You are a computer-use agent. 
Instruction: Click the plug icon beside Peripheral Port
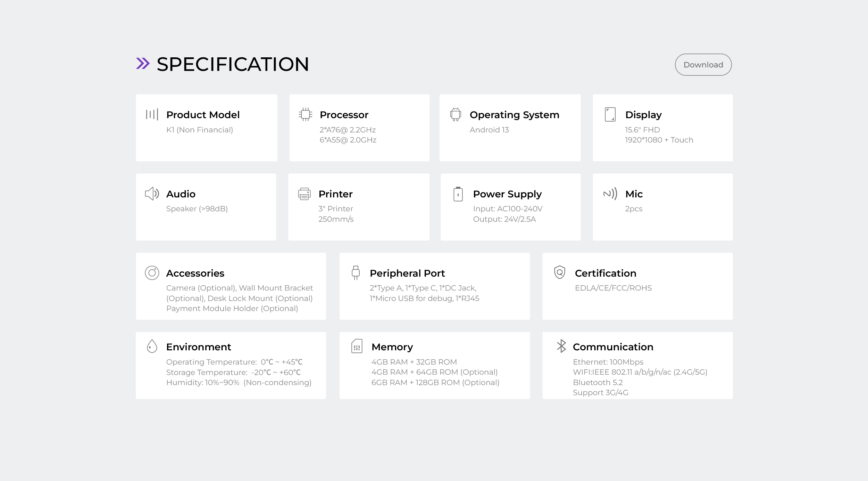point(356,273)
